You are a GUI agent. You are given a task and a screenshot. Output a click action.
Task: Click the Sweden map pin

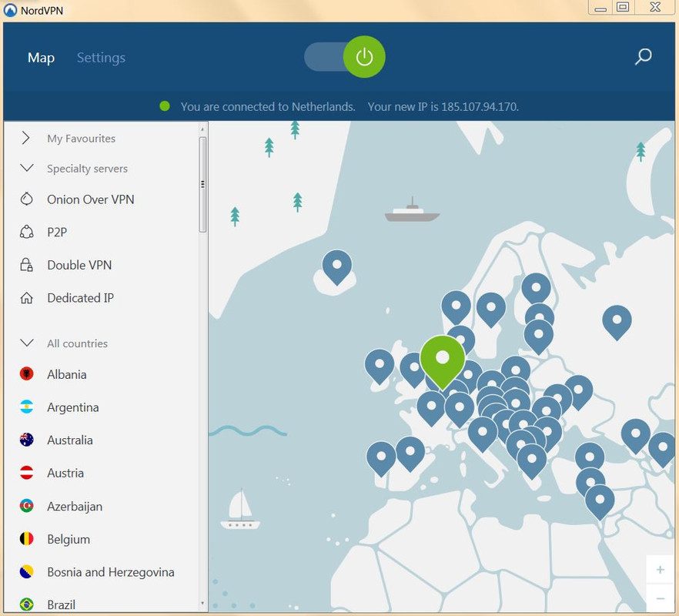pyautogui.click(x=491, y=307)
